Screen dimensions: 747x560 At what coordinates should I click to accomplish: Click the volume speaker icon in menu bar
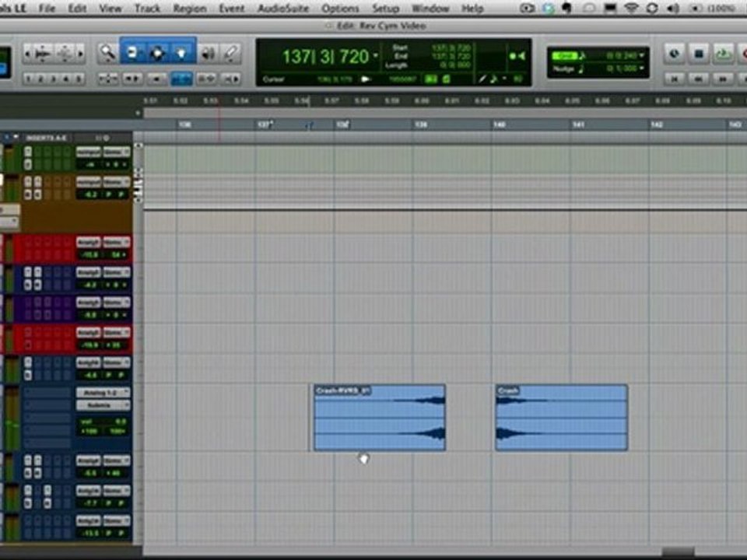pos(674,8)
